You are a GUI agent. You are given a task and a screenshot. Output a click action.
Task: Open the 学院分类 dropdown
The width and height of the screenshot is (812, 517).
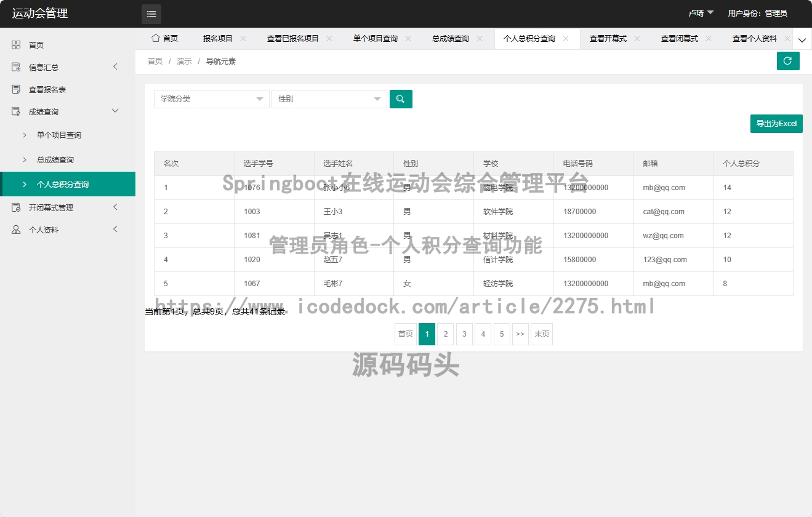tap(211, 99)
